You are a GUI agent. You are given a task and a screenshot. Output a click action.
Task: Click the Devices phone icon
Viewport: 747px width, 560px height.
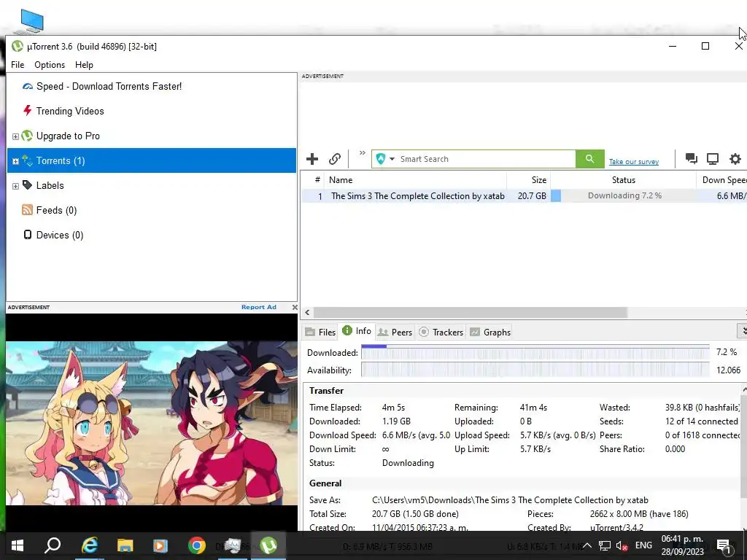tap(28, 234)
